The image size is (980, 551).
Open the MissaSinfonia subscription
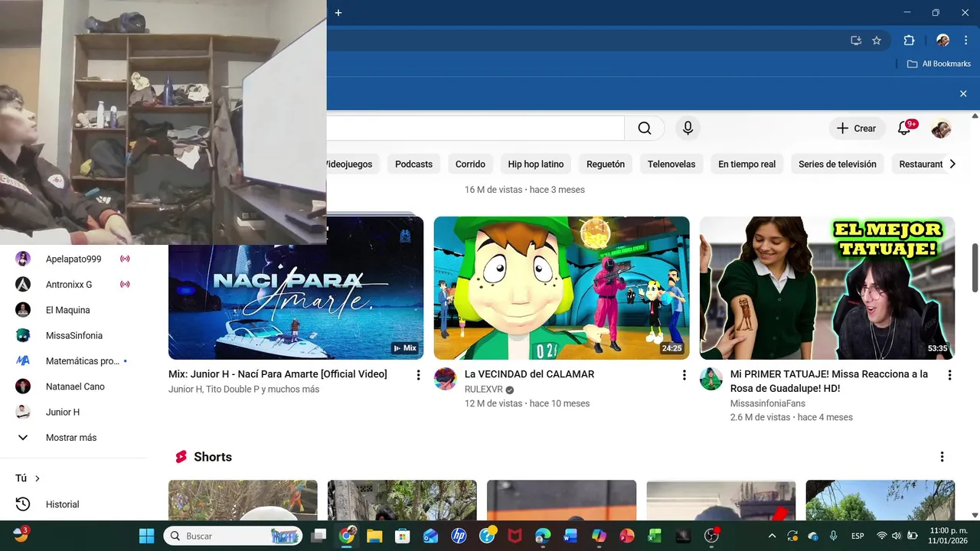click(73, 335)
